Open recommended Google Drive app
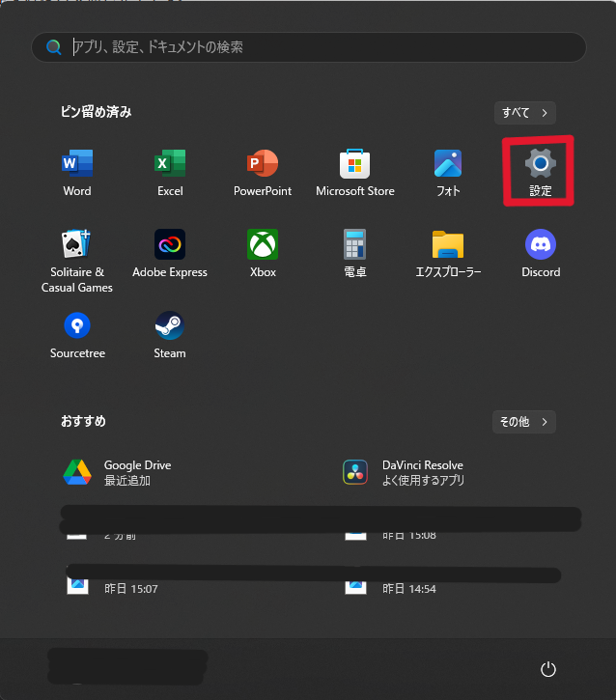This screenshot has height=700, width=616. click(x=117, y=472)
